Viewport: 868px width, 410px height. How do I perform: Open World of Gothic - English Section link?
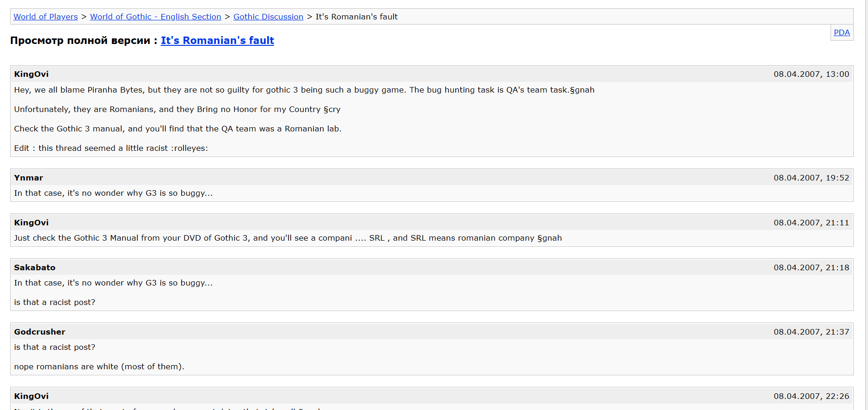coord(155,17)
